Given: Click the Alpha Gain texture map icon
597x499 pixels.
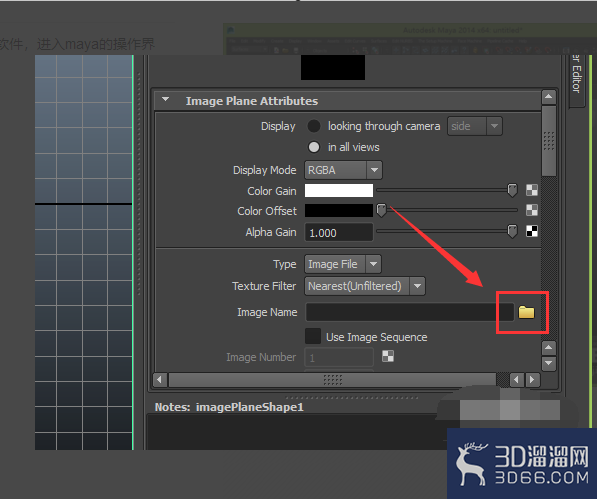Looking at the screenshot, I should (x=532, y=231).
